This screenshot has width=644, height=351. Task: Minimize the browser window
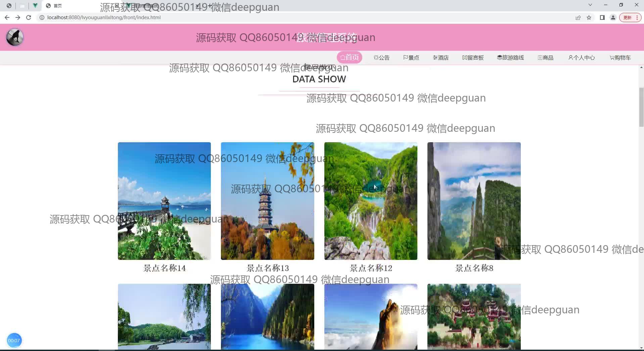click(x=606, y=5)
